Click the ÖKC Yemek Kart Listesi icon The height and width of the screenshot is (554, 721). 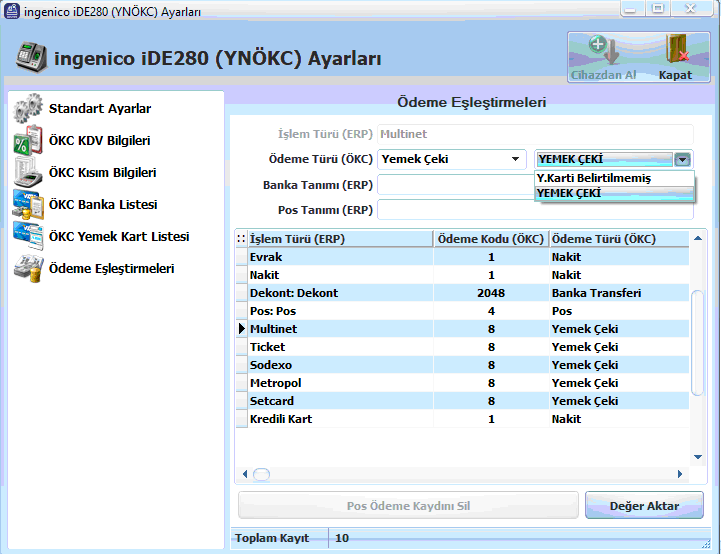tap(28, 236)
